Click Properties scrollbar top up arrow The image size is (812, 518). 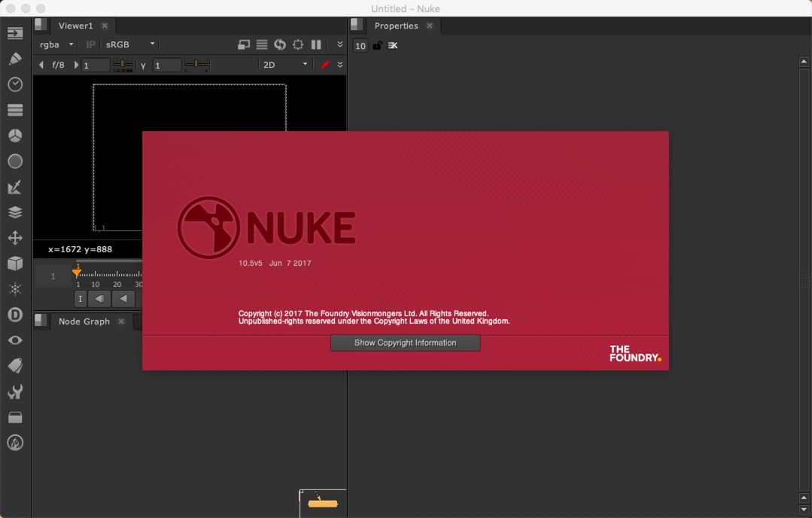coord(804,62)
